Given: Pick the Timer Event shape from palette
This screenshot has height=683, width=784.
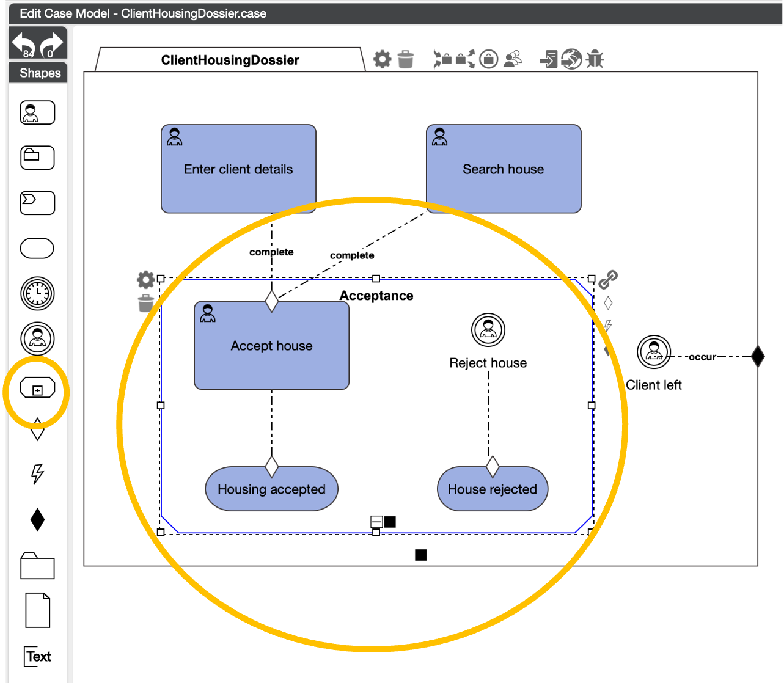Looking at the screenshot, I should (x=37, y=294).
